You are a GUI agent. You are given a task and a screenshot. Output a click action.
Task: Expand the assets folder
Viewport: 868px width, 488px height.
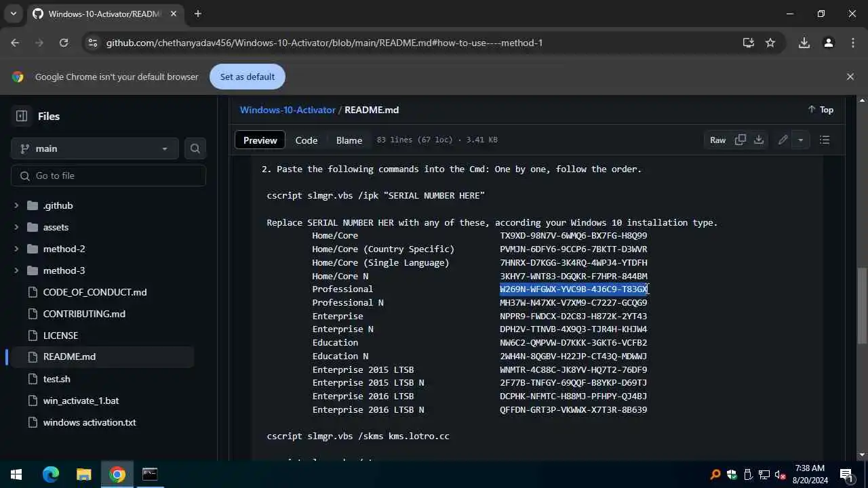click(x=16, y=227)
